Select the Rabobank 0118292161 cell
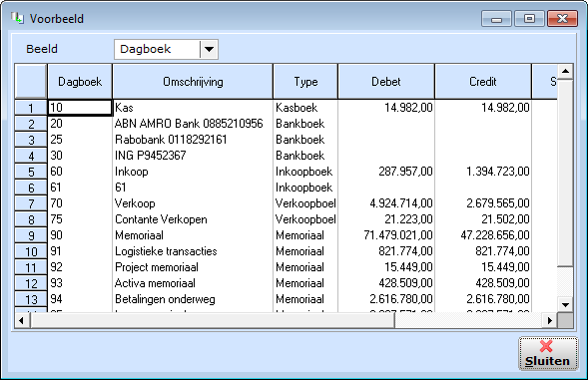 [193, 140]
